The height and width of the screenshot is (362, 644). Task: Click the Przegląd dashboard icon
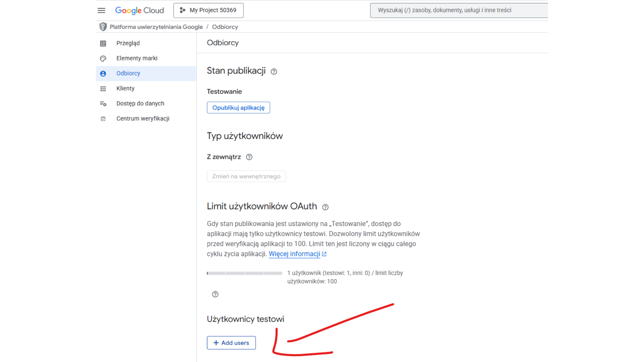103,43
